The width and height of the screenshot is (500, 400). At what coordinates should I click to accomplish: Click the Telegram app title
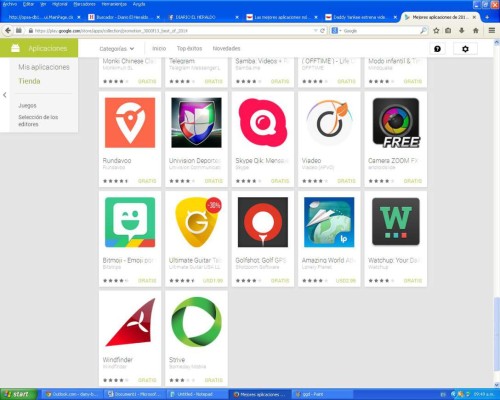pyautogui.click(x=182, y=61)
